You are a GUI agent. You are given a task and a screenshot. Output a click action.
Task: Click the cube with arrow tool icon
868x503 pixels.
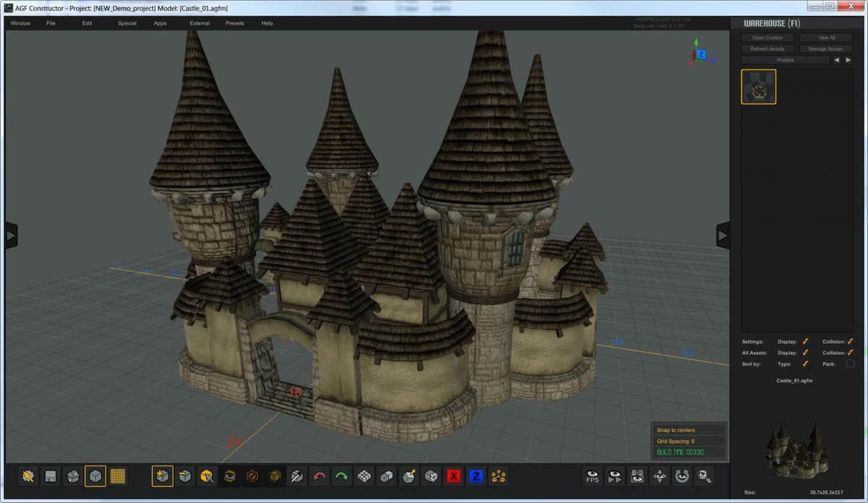click(x=185, y=476)
